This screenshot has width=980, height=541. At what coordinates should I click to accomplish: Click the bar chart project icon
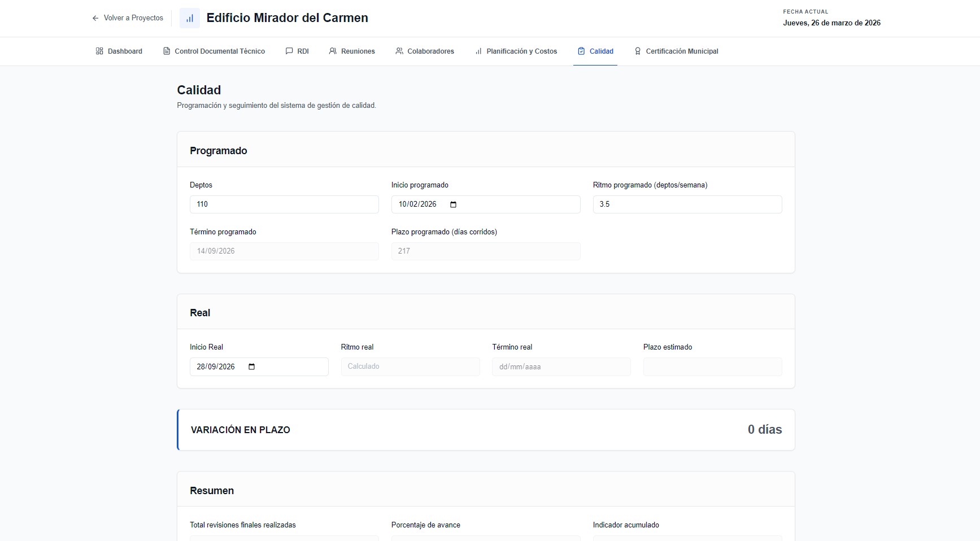tap(190, 18)
